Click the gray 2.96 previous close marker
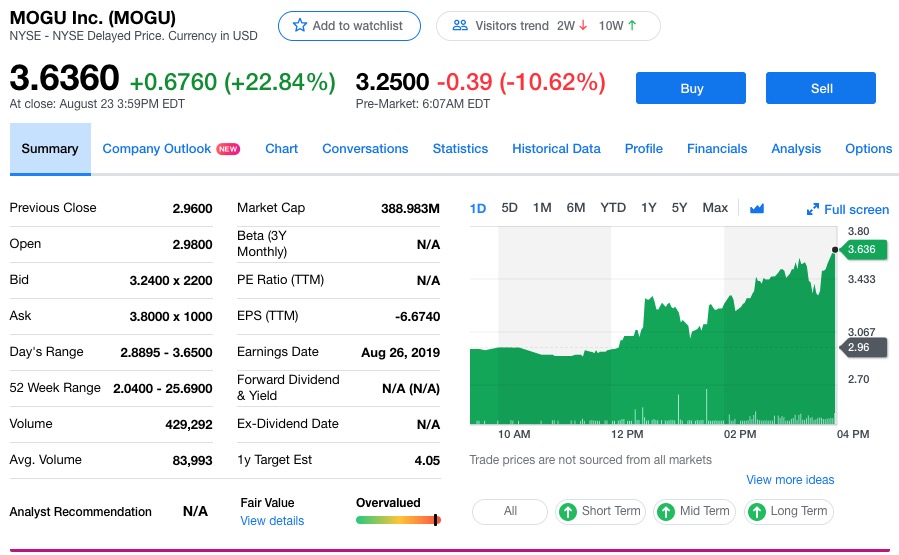Screen dimensions: 899x555 [862, 347]
